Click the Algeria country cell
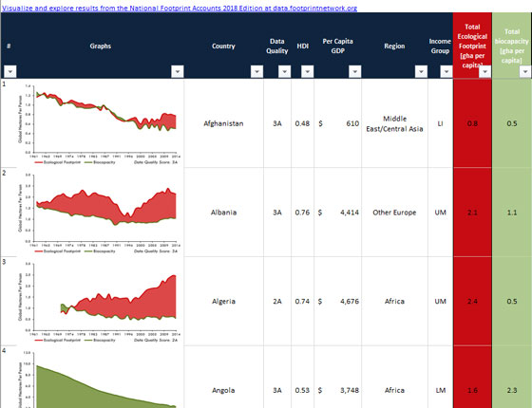 click(x=223, y=302)
